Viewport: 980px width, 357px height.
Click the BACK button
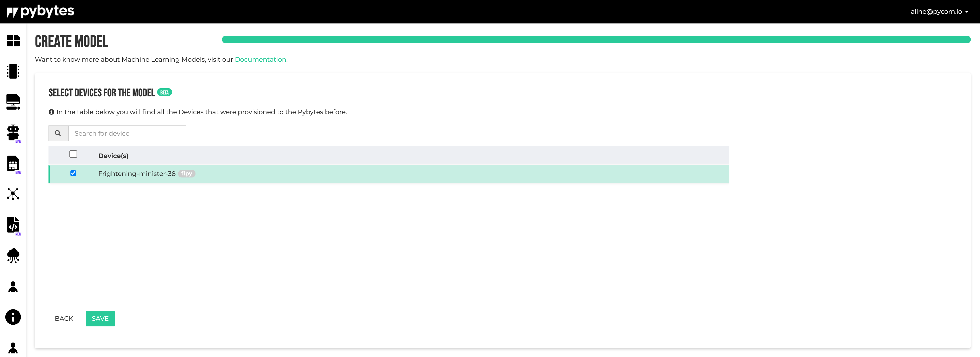pos(64,318)
